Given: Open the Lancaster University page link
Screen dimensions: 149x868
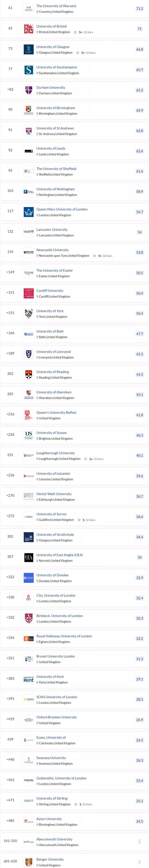Looking at the screenshot, I should tap(52, 229).
